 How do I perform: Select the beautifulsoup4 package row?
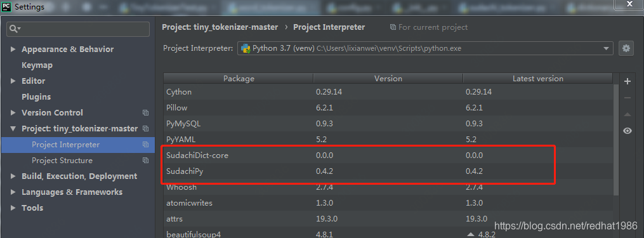pyautogui.click(x=388, y=233)
